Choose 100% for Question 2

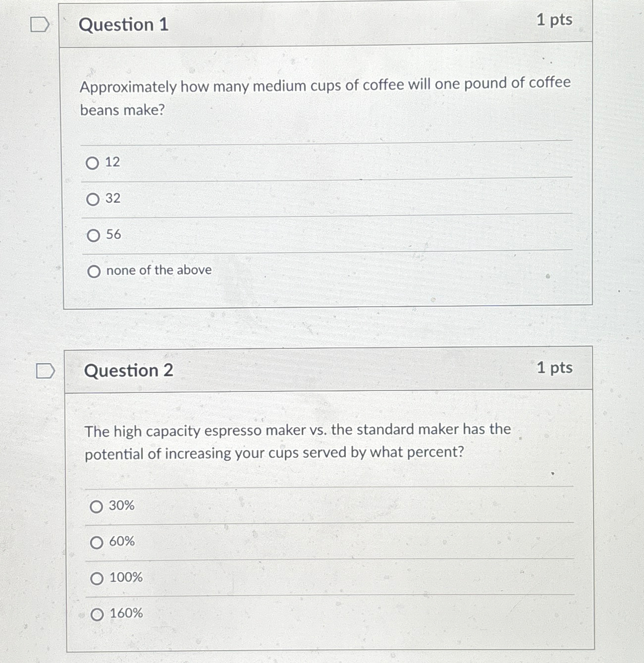[97, 578]
